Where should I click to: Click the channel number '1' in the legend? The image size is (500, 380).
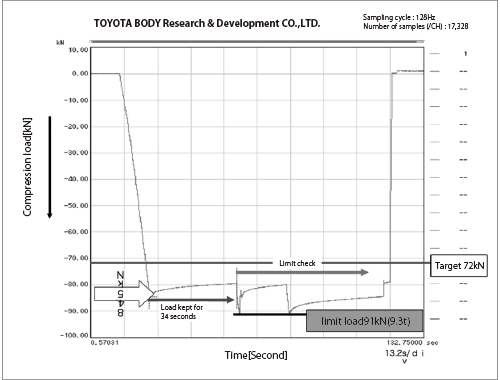tap(466, 54)
